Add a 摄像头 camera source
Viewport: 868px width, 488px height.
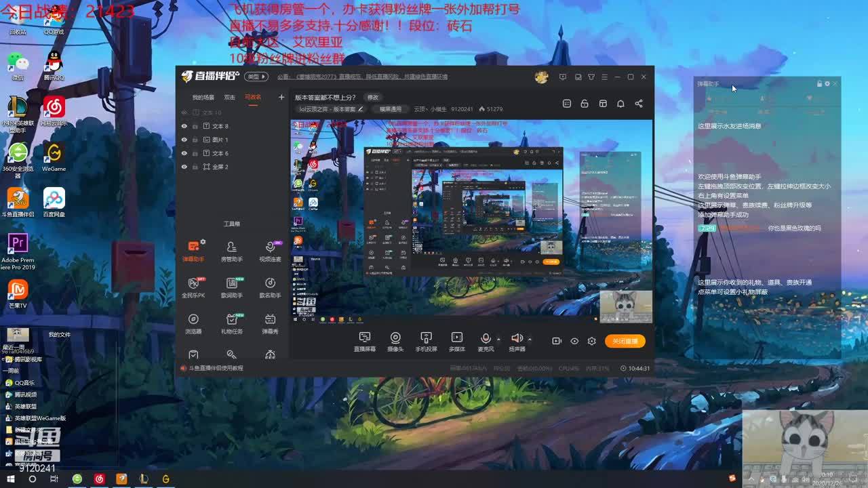(395, 341)
